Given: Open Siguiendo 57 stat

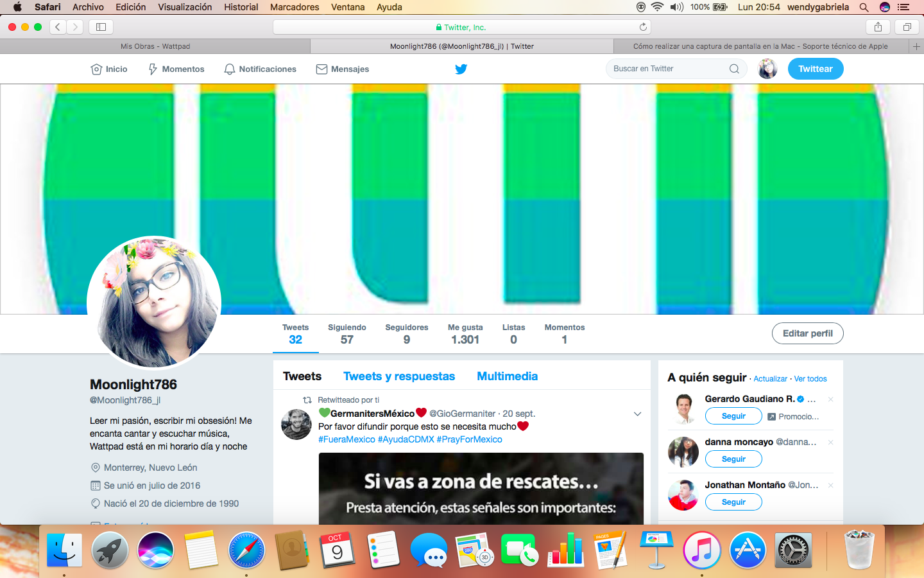Looking at the screenshot, I should pos(347,334).
